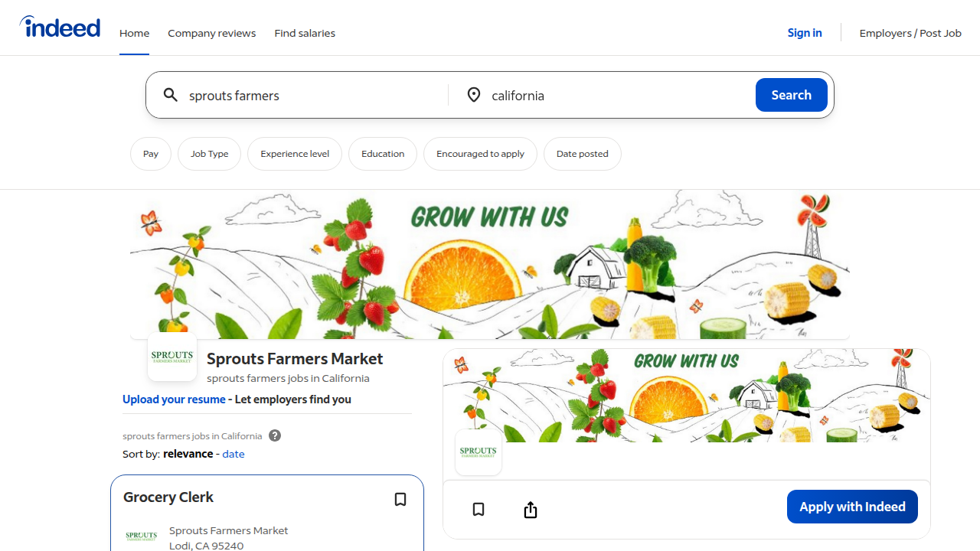980x551 pixels.
Task: Open Find salaries
Action: coord(305,33)
